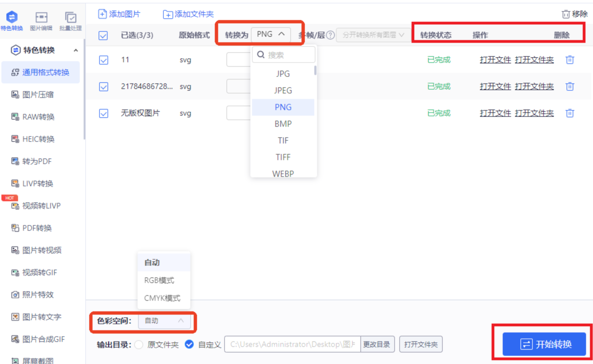Viewport: 593px width, 364px height.
Task: Switch to the 批量处理 tab
Action: pos(71,21)
